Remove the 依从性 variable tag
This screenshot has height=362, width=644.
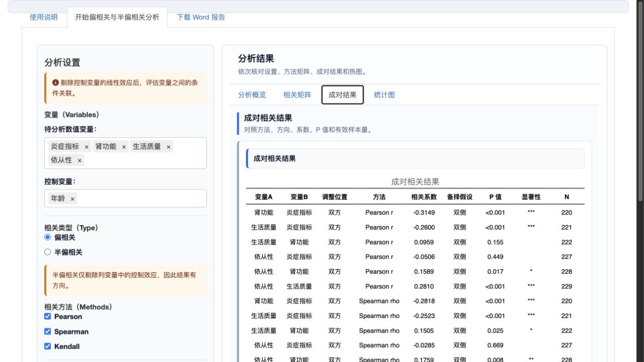(x=79, y=160)
